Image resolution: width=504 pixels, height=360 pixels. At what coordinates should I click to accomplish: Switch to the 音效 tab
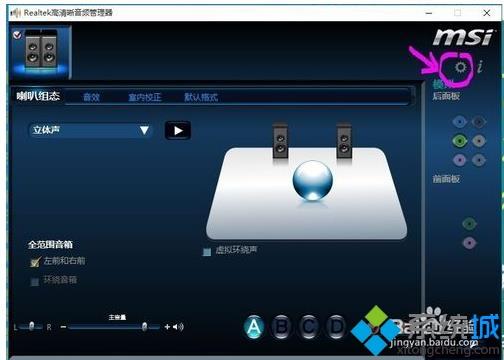(91, 97)
